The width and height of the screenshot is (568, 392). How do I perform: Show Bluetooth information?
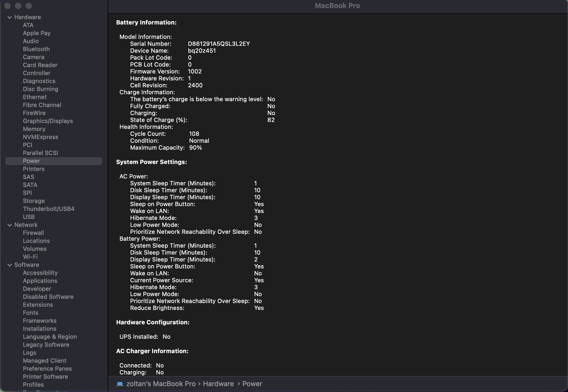click(36, 49)
